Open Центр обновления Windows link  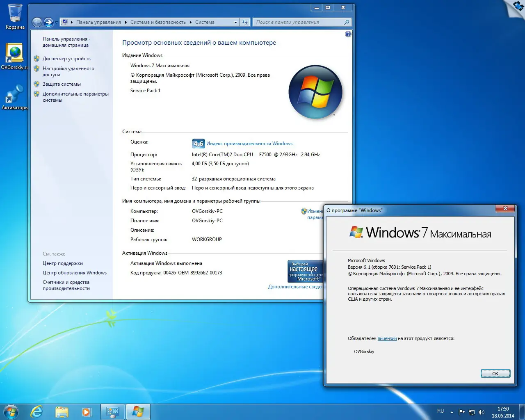pos(75,273)
